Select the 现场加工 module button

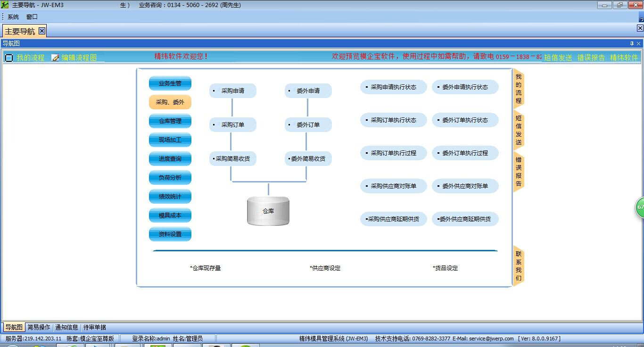click(x=170, y=140)
